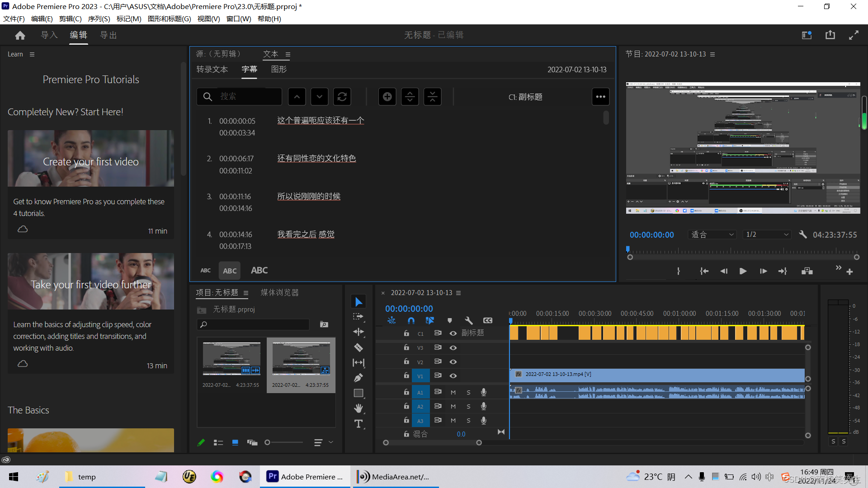Open the 序列(S) menu
Screen dimensions: 868x488
[x=99, y=19]
